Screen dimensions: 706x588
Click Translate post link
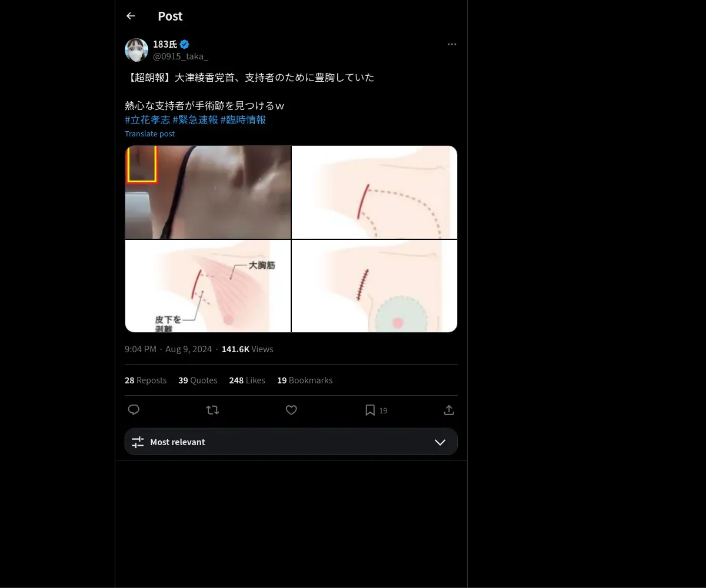[x=149, y=133]
